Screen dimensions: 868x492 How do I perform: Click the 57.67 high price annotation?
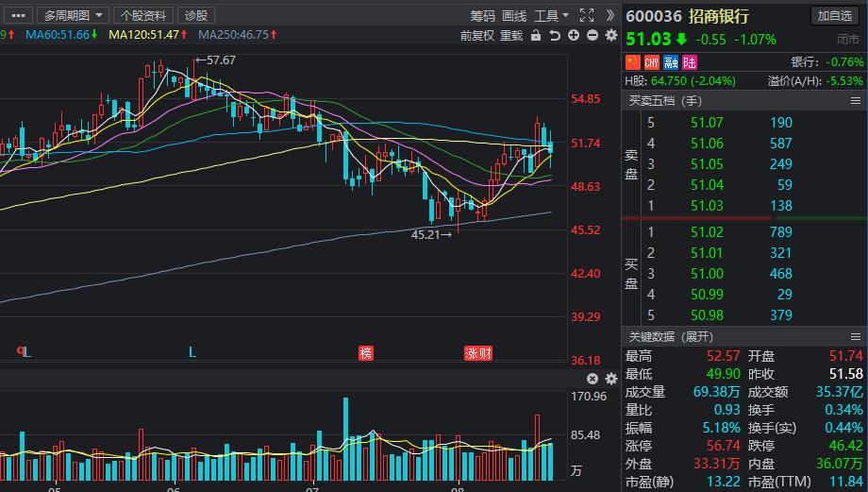coord(216,59)
